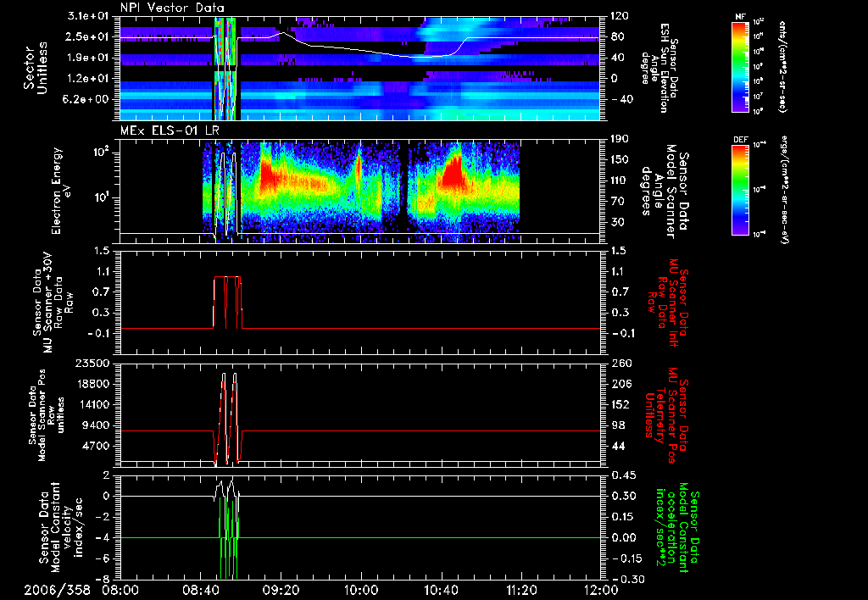The width and height of the screenshot is (868, 600).
Task: Click the '98' telemetry tick label
Action: [618, 425]
